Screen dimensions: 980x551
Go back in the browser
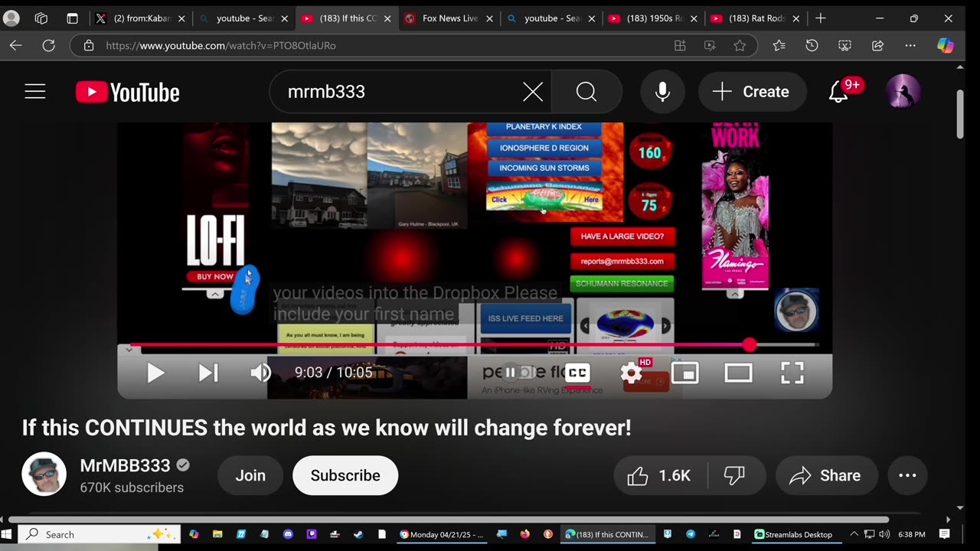pos(15,46)
